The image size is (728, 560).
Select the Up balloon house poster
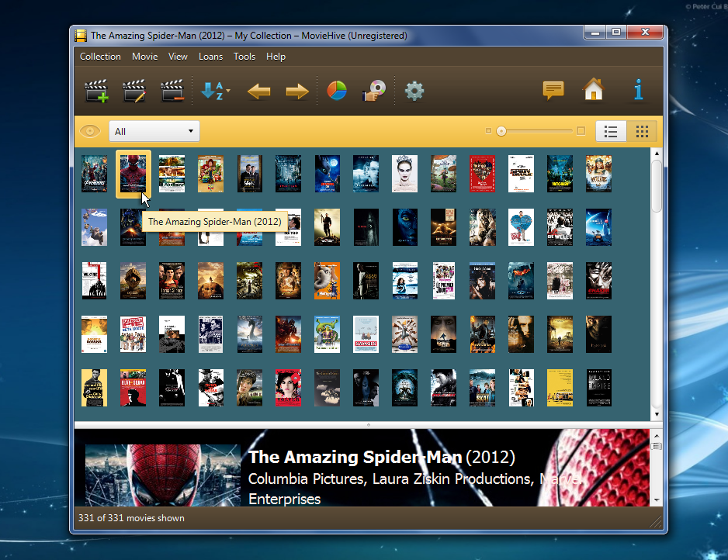[94, 227]
